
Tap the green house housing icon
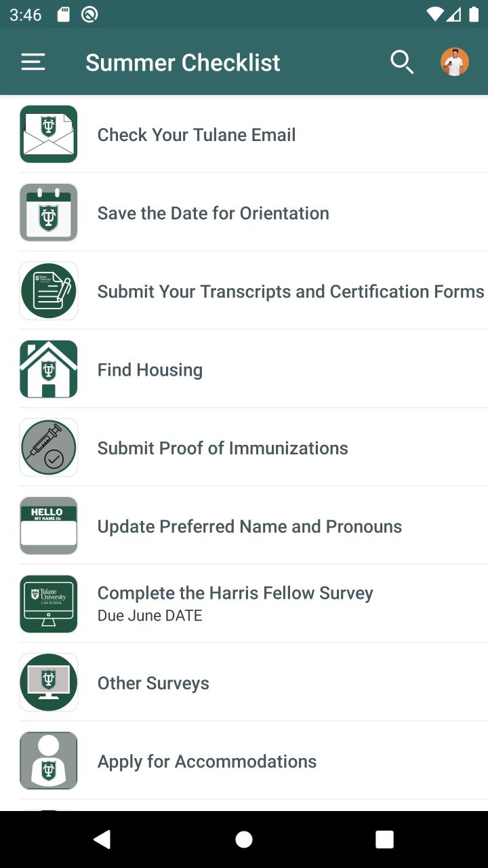point(48,369)
